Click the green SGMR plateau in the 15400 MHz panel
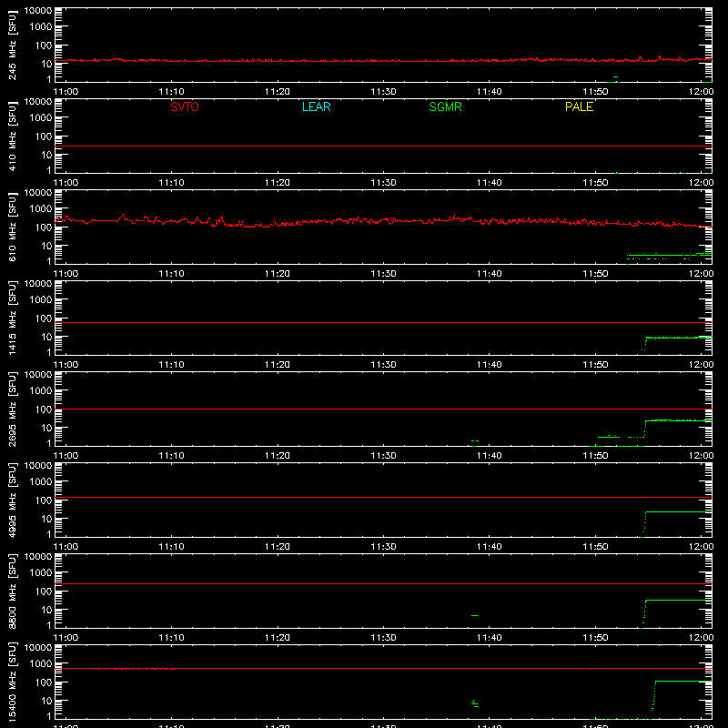This screenshot has width=728, height=728. [x=683, y=681]
